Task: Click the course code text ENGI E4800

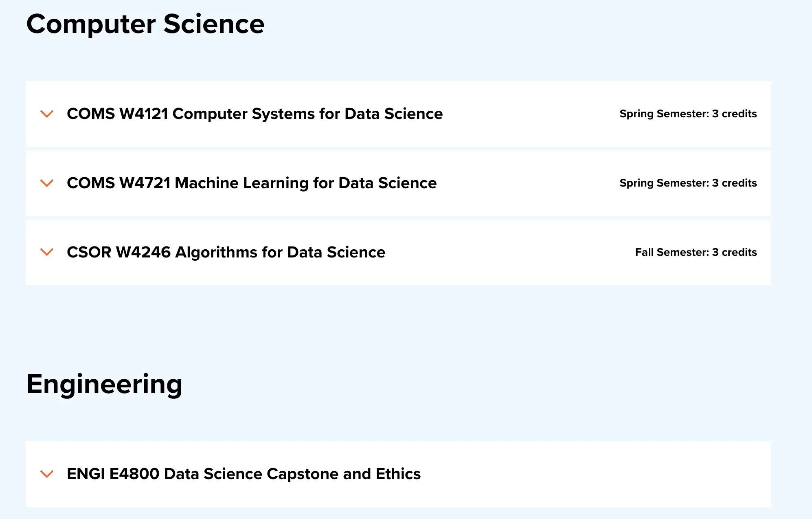Action: (113, 474)
